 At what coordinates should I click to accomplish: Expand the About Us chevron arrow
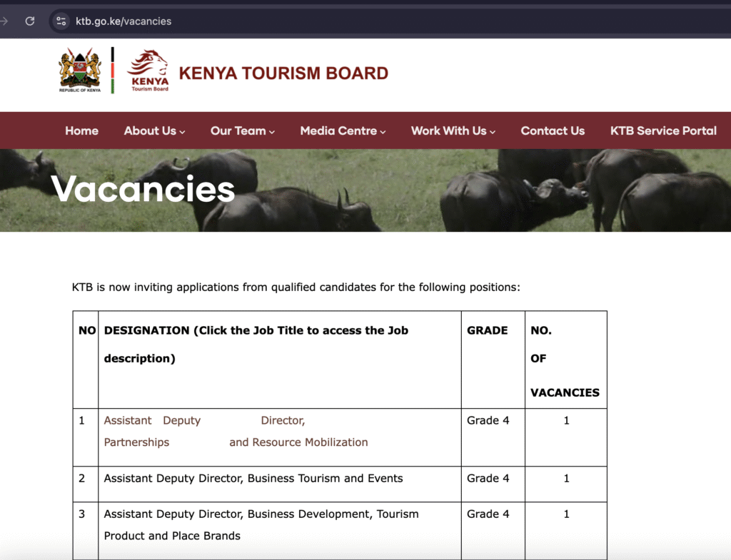tap(182, 132)
